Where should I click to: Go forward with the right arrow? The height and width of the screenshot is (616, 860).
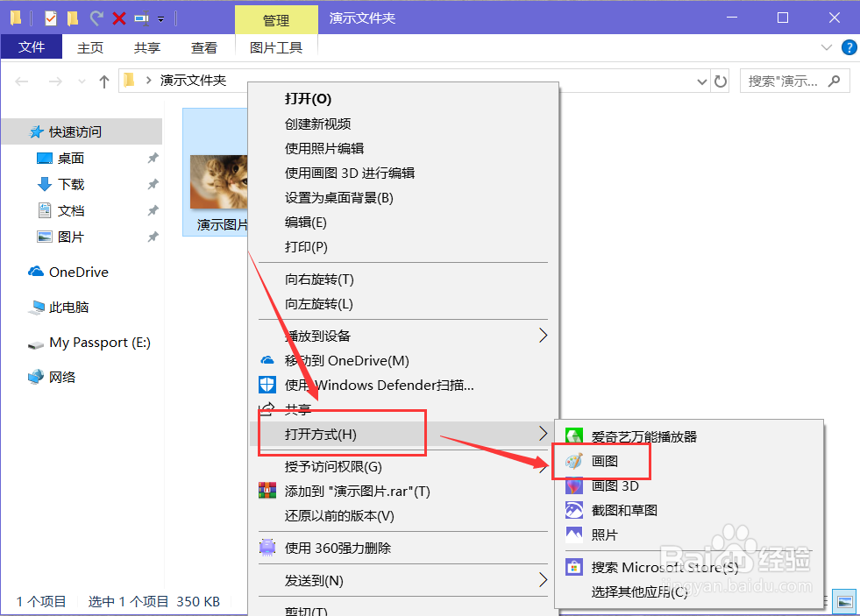[x=55, y=81]
